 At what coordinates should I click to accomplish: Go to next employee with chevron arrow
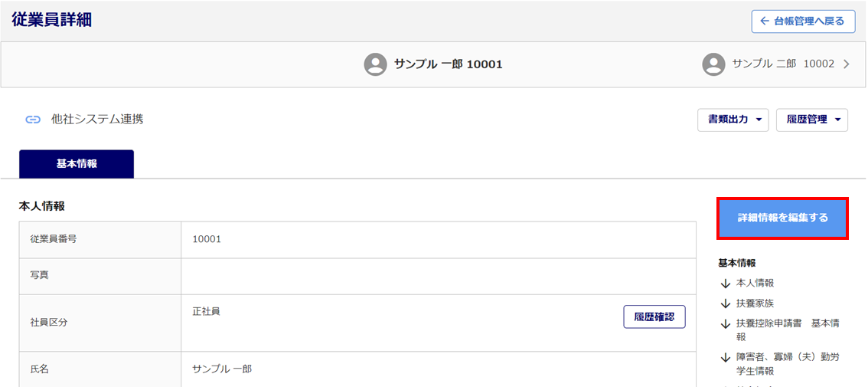point(846,64)
